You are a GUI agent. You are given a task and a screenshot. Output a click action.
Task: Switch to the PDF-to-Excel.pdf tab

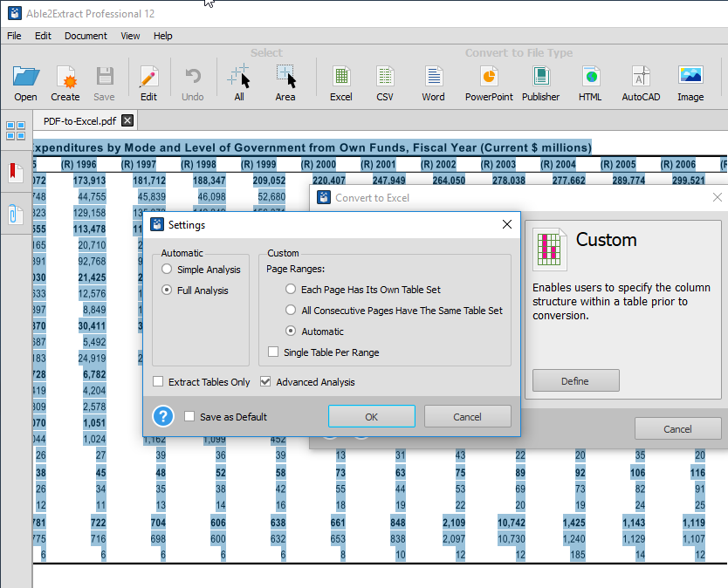pyautogui.click(x=79, y=120)
